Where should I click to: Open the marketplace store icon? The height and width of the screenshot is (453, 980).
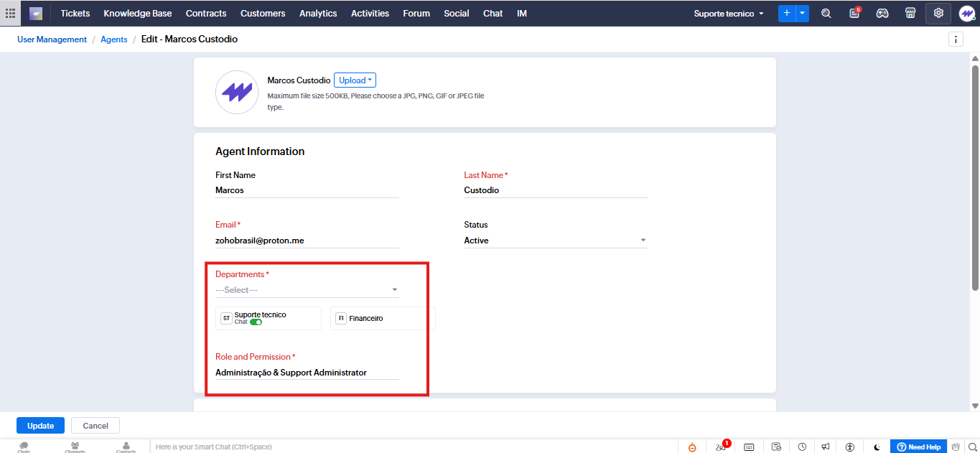click(910, 13)
